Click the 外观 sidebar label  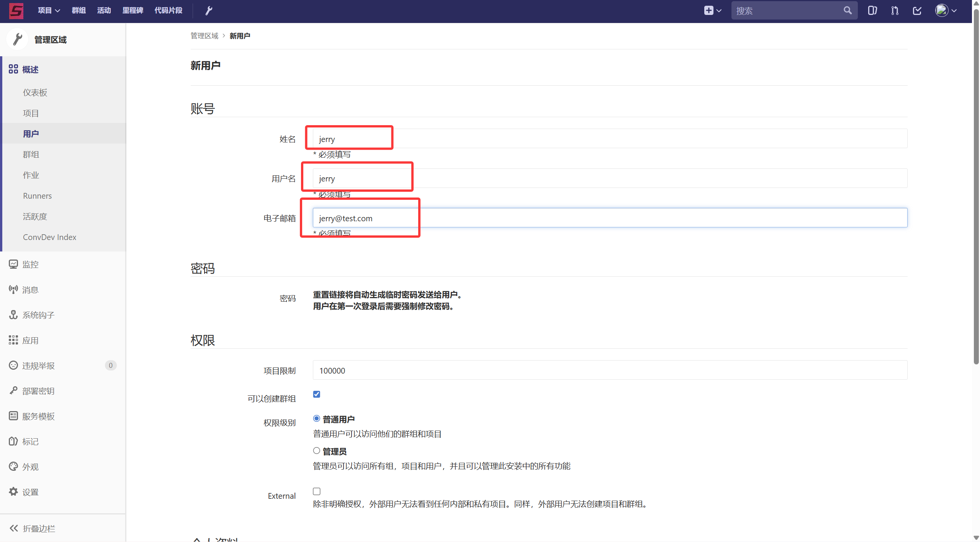pyautogui.click(x=30, y=467)
